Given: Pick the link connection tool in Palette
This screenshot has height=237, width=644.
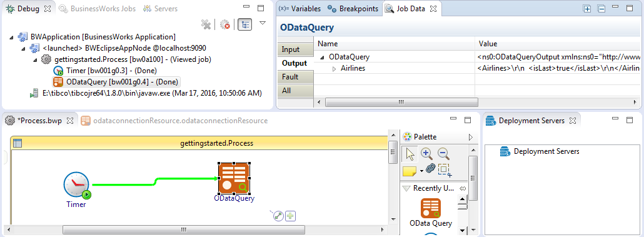Looking at the screenshot, I should [430, 168].
